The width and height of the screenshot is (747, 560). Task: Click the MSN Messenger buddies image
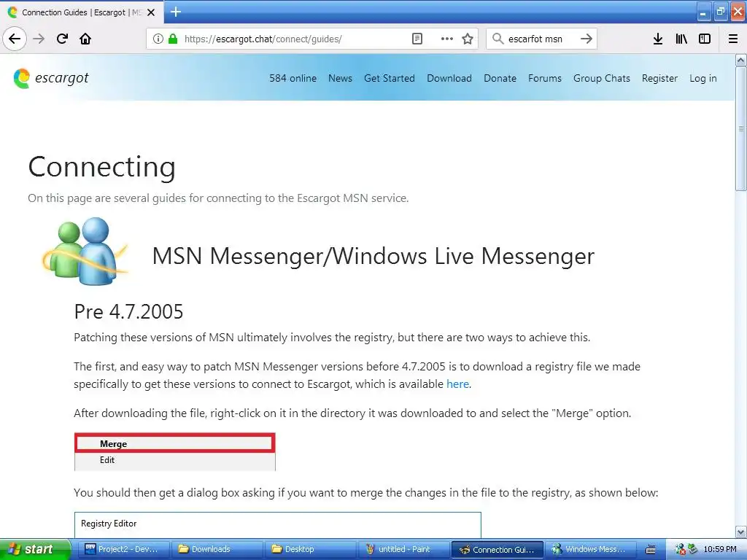(86, 251)
